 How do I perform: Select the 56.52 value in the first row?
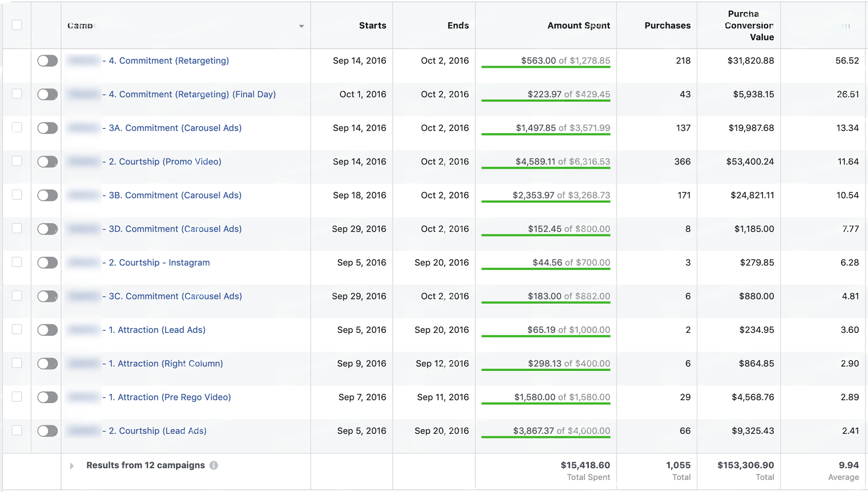point(847,61)
